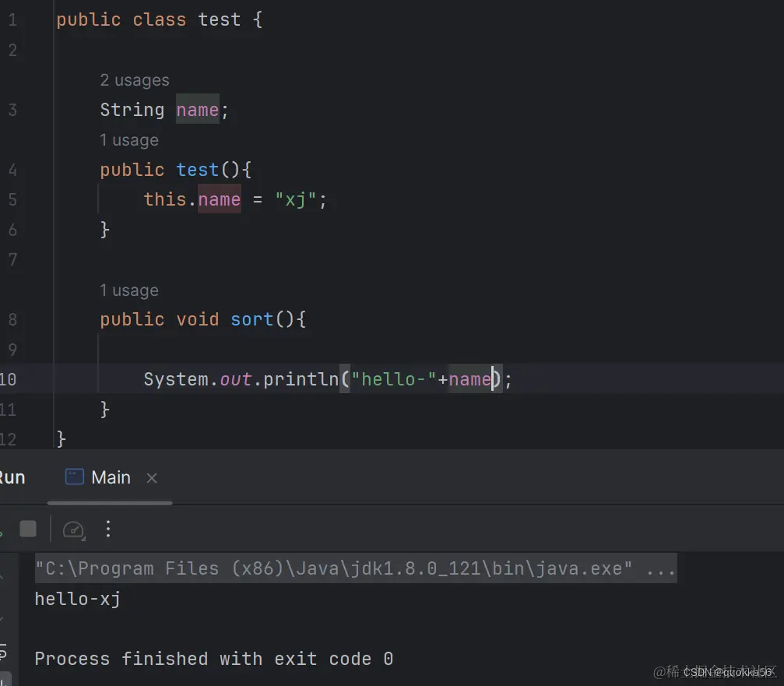The image size is (784, 686).
Task: Click the Main tab's console icon
Action: coord(75,477)
